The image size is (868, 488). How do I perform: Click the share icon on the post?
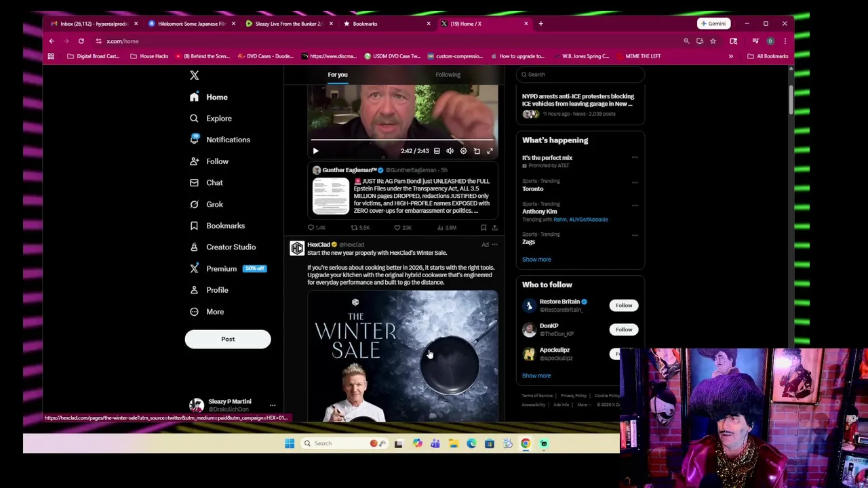(494, 228)
